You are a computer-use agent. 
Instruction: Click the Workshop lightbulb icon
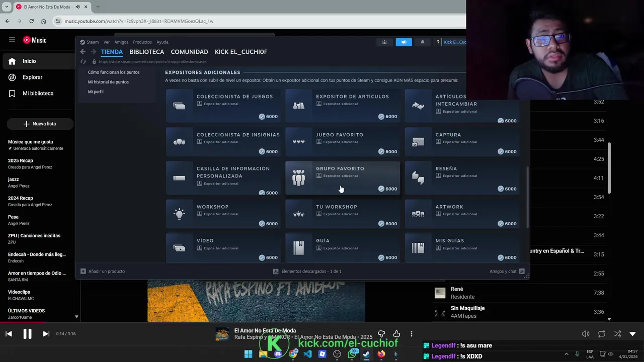(x=179, y=214)
